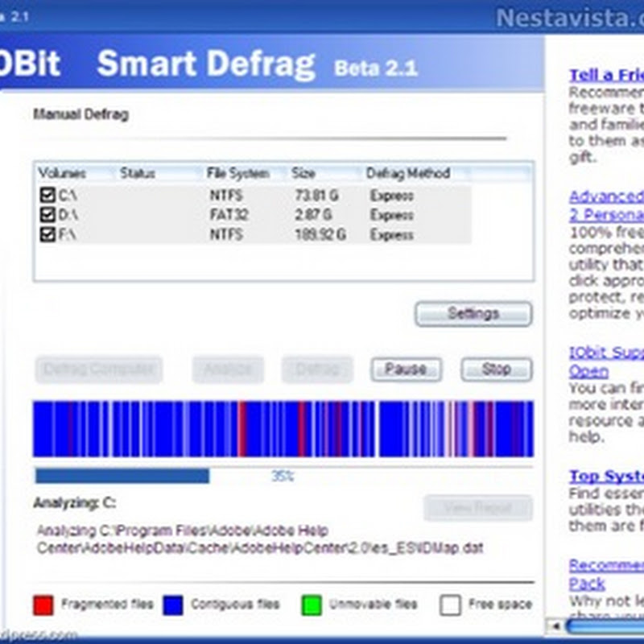Toggle the F:\ volume checkbox
Image resolution: width=644 pixels, height=644 pixels.
[47, 235]
